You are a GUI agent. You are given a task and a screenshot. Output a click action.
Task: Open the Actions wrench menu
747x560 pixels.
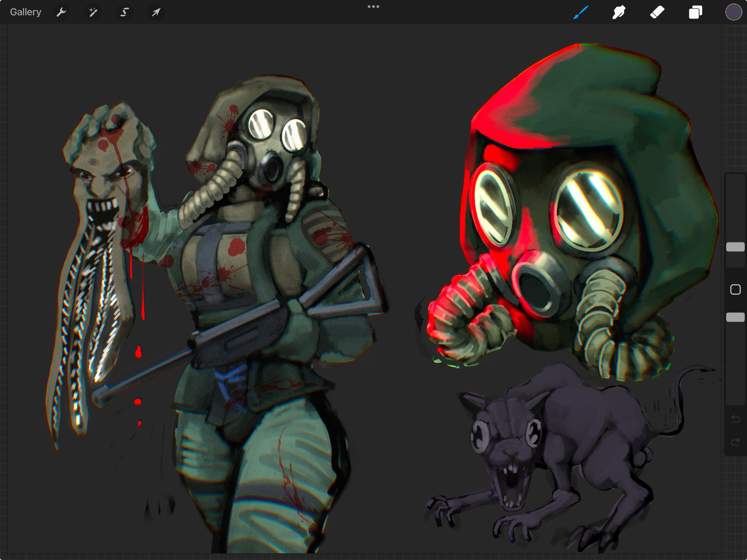coord(61,12)
